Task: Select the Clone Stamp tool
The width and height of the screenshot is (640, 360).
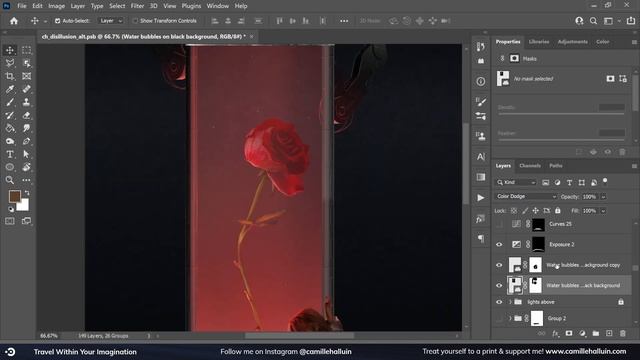Action: (x=27, y=102)
